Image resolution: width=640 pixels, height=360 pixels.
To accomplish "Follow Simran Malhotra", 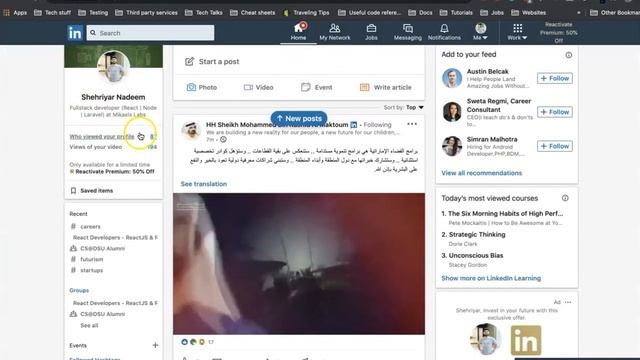I will point(555,146).
